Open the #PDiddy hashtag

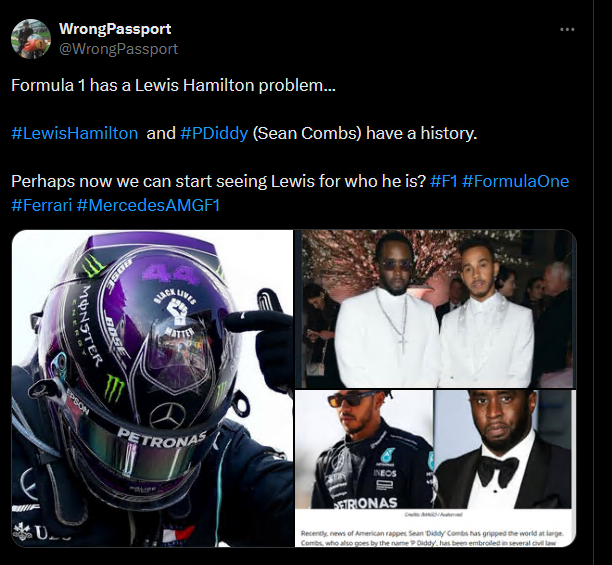tap(214, 133)
